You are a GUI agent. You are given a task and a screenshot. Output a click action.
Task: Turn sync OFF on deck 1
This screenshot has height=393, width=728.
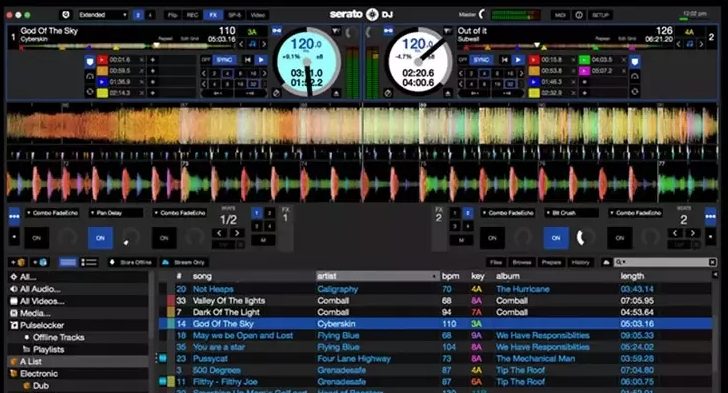206,60
